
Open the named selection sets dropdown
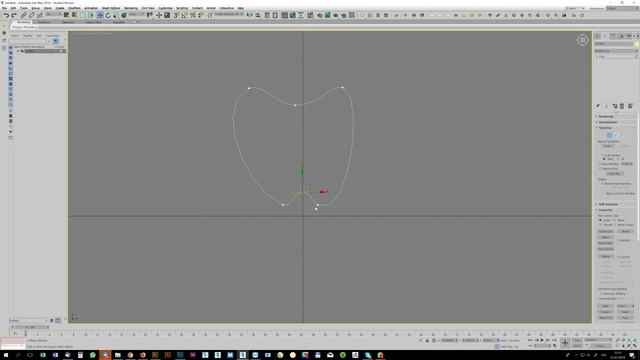pyautogui.click(x=229, y=15)
